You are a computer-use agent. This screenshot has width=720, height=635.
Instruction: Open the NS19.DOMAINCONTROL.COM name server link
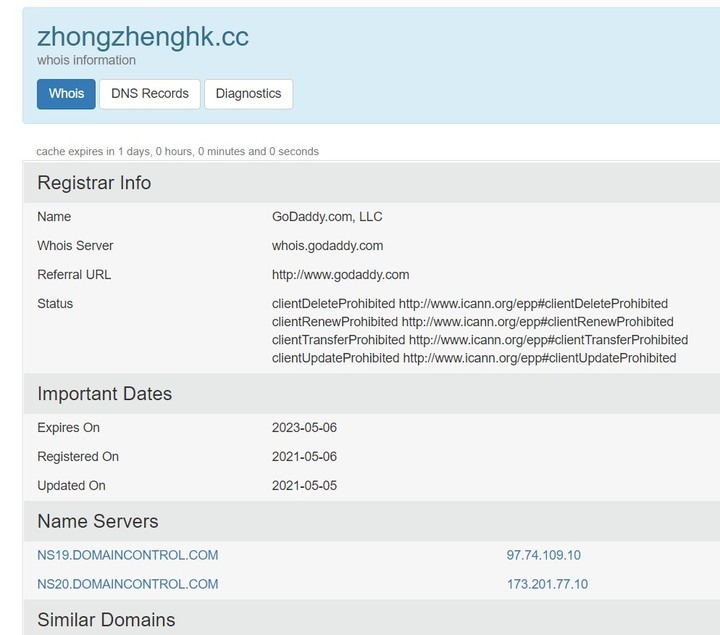click(128, 555)
